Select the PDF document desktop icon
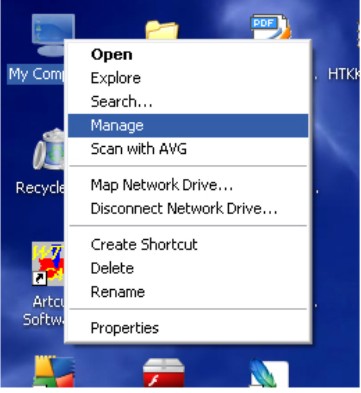 coord(270,27)
